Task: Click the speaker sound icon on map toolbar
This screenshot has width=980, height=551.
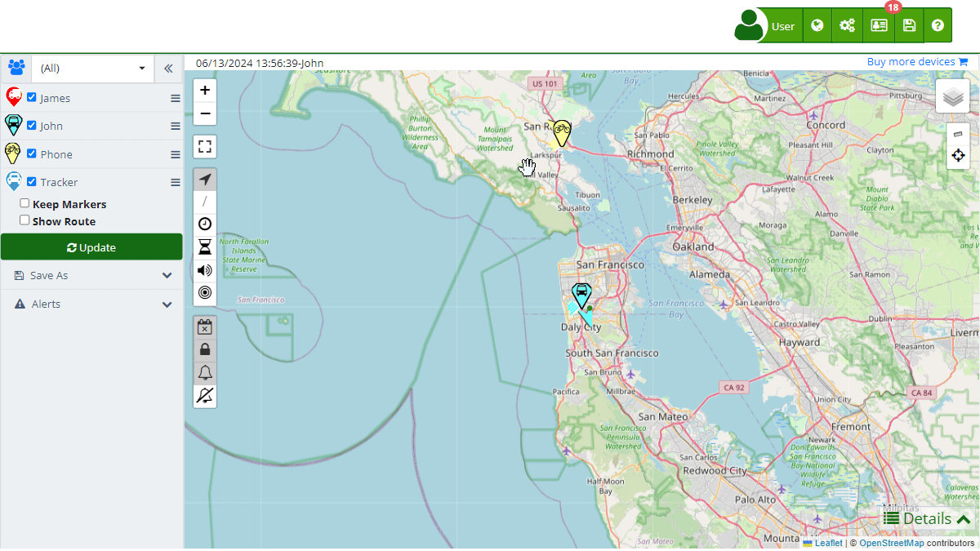Action: tap(205, 270)
